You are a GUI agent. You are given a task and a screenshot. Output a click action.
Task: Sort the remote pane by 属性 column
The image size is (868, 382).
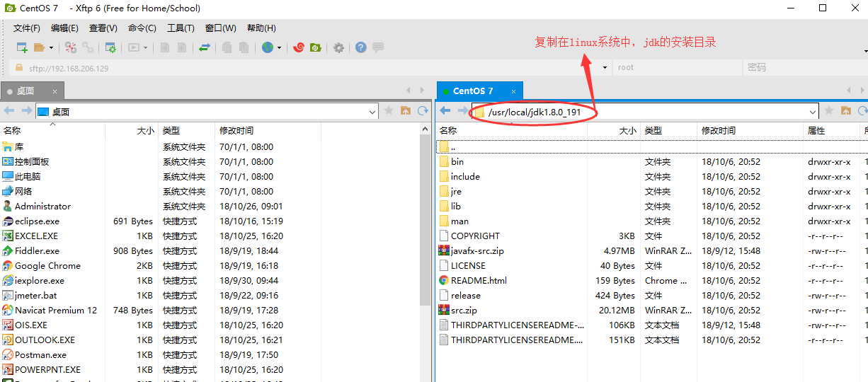(x=831, y=131)
